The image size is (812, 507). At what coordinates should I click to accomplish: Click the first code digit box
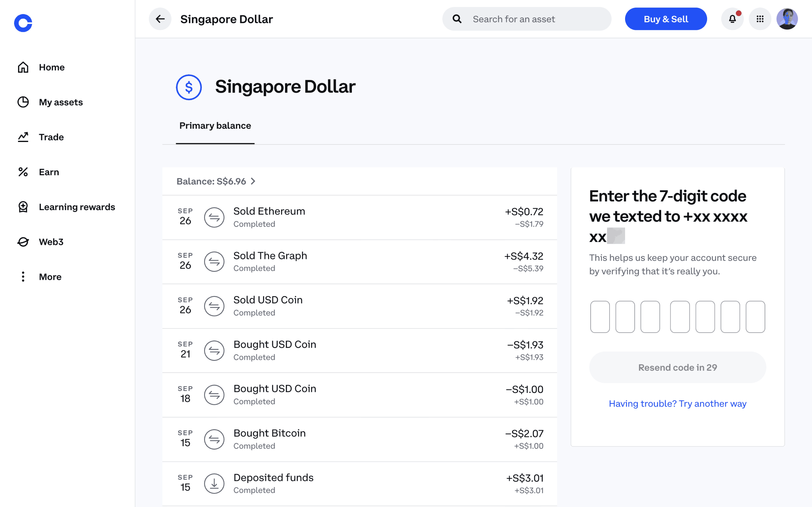[x=600, y=317]
